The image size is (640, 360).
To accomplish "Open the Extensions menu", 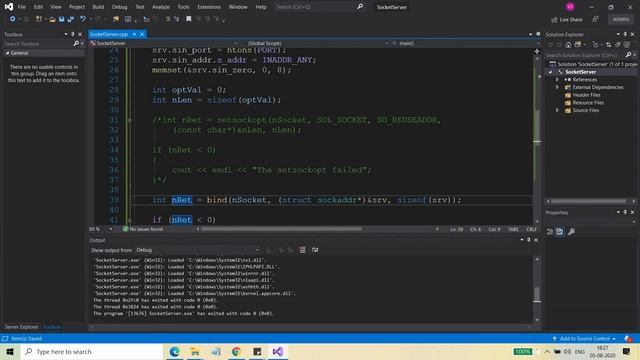I will pos(209,7).
